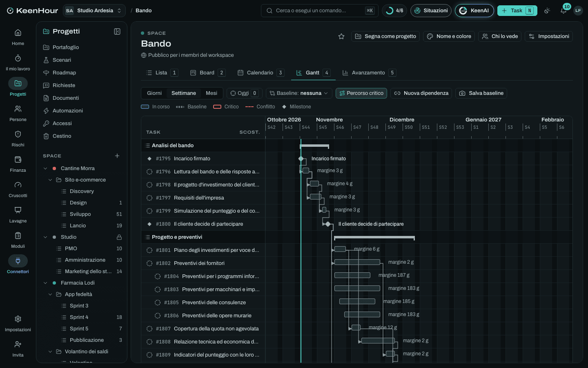Switch to the Lista view tab

162,73
